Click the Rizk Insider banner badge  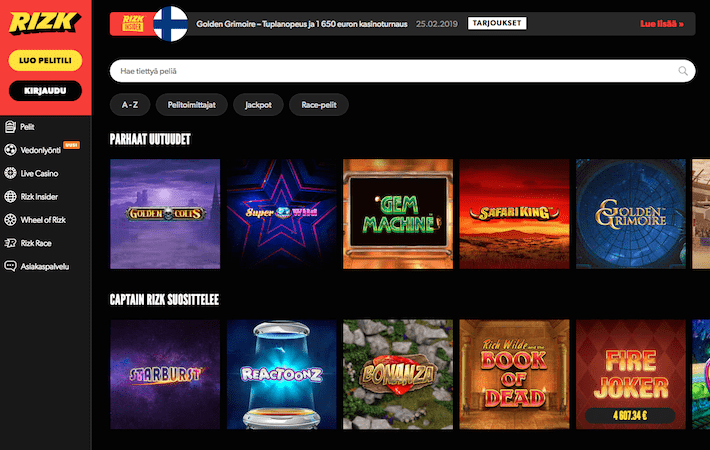[x=133, y=24]
